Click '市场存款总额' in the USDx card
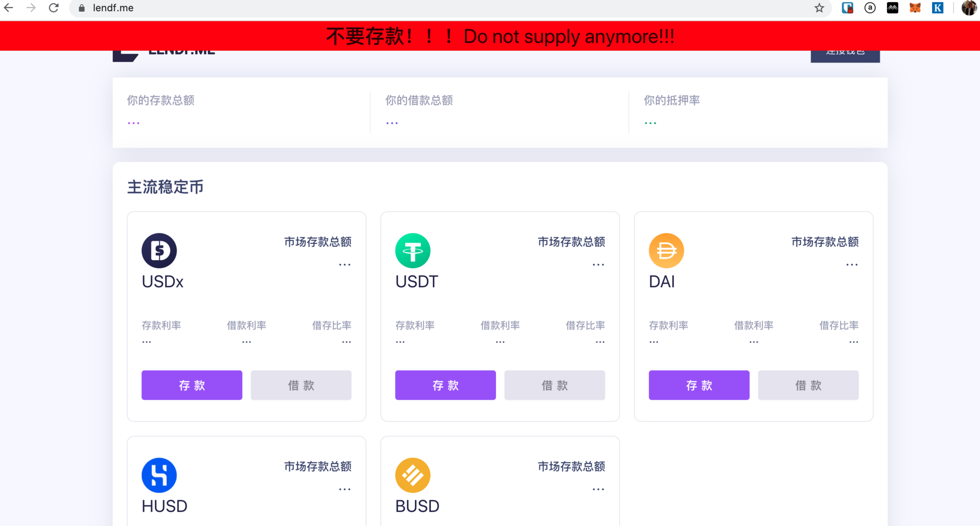 pyautogui.click(x=318, y=242)
